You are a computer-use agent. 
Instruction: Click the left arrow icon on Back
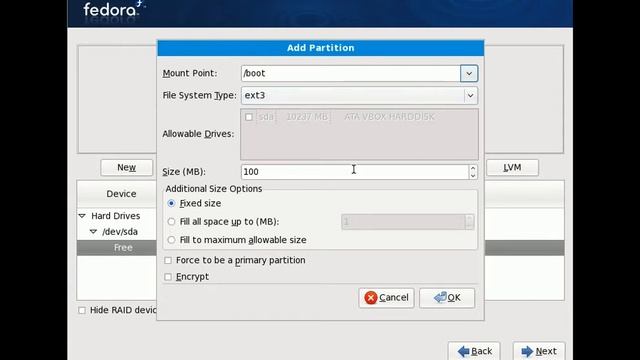(463, 351)
